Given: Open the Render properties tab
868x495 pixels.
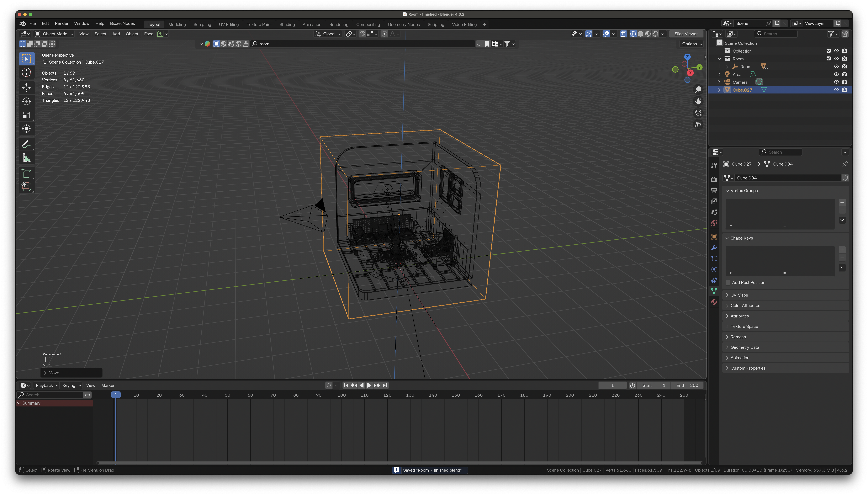Looking at the screenshot, I should point(714,179).
